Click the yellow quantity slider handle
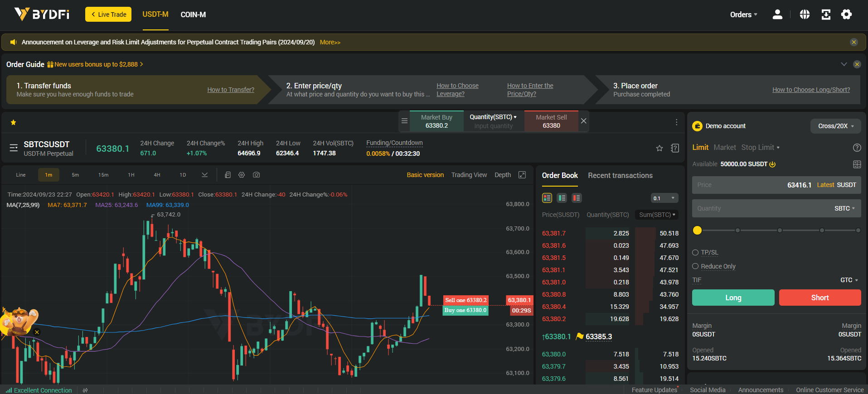This screenshot has width=868, height=394. pos(697,231)
